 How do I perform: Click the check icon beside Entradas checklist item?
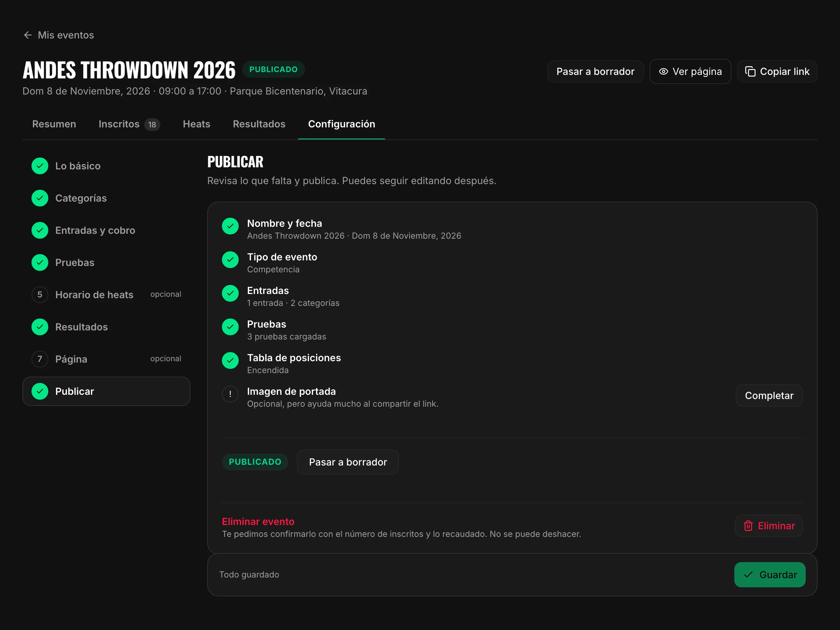point(230,294)
